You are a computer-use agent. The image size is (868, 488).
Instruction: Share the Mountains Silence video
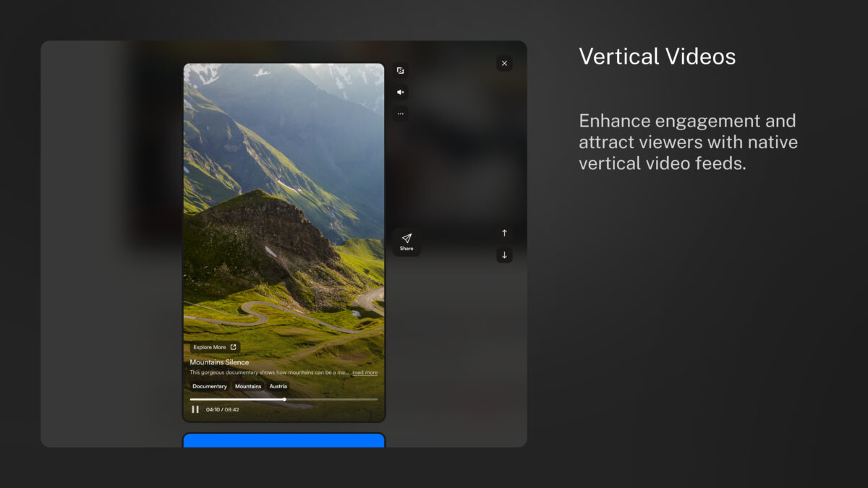pos(407,241)
